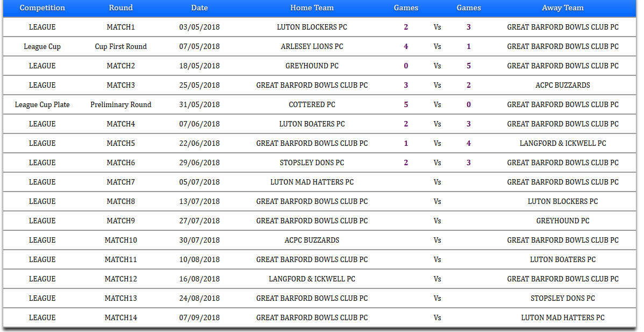Click ACPC BUZZARDS in MATCH10 row
The height and width of the screenshot is (332, 644).
pos(312,240)
